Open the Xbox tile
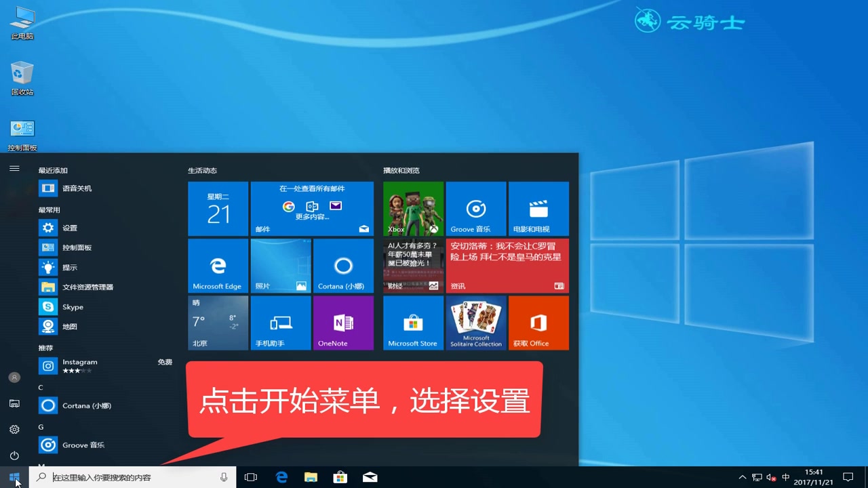This screenshot has width=868, height=488. (413, 208)
